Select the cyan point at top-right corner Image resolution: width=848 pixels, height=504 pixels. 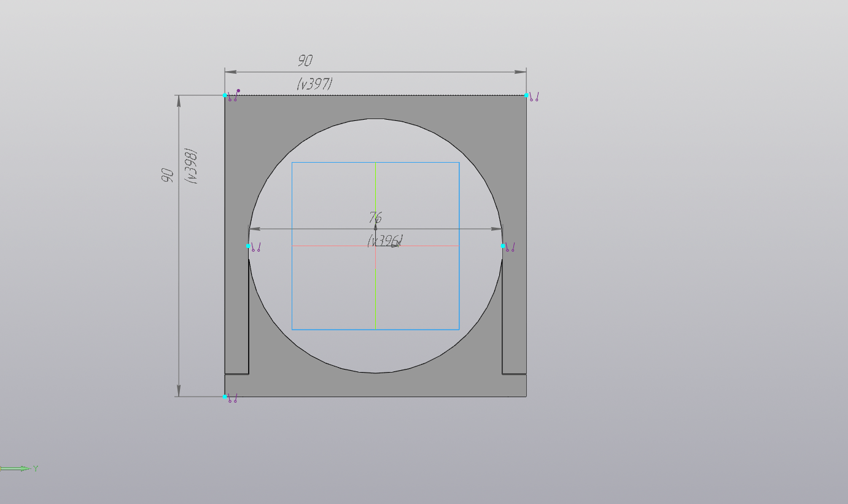pyautogui.click(x=526, y=95)
